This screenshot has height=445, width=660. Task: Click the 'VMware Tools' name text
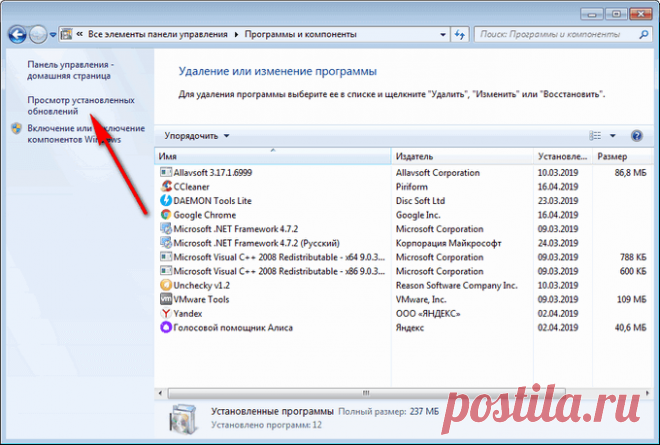pos(201,300)
